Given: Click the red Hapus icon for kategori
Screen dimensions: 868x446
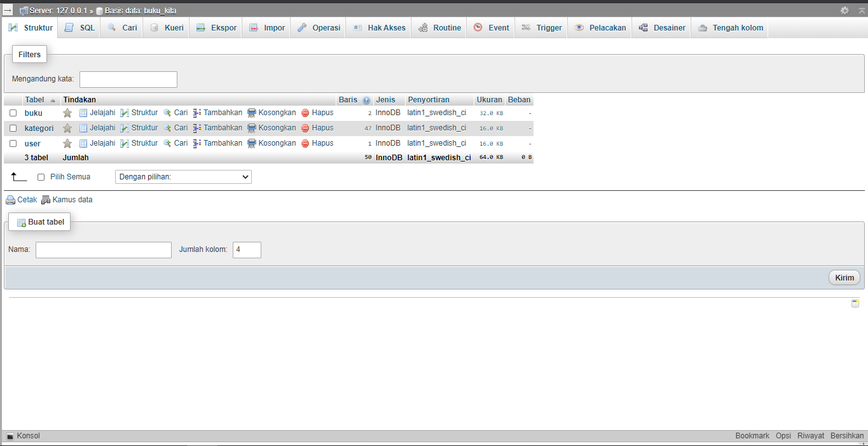Looking at the screenshot, I should click(305, 128).
